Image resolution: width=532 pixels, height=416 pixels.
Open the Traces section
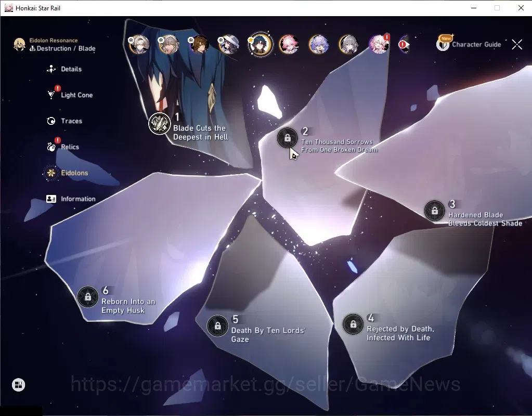coord(64,121)
